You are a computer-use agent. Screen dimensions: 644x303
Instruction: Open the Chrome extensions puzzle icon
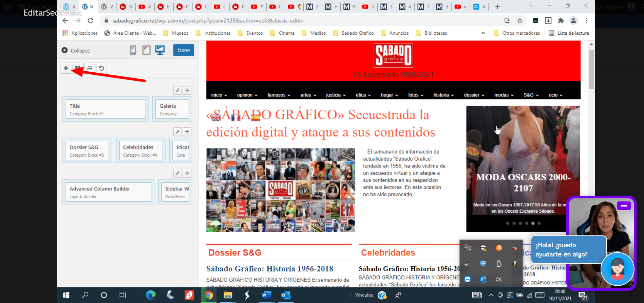[561, 21]
